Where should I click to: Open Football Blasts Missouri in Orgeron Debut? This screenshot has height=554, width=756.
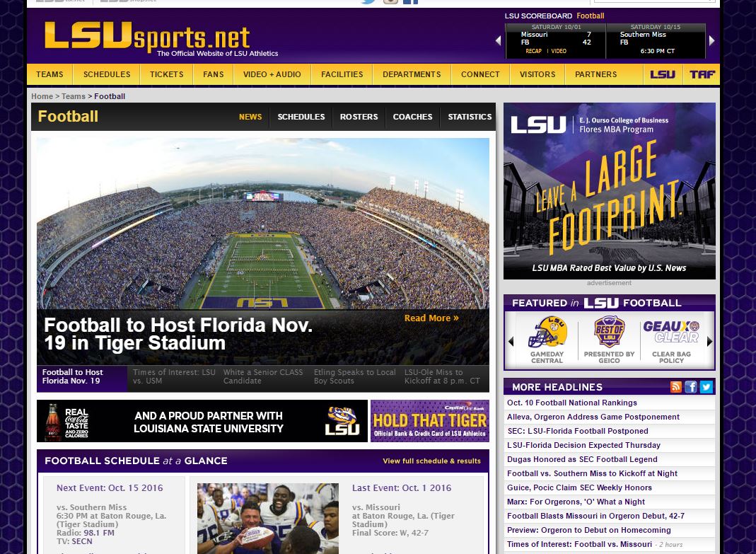tap(595, 516)
